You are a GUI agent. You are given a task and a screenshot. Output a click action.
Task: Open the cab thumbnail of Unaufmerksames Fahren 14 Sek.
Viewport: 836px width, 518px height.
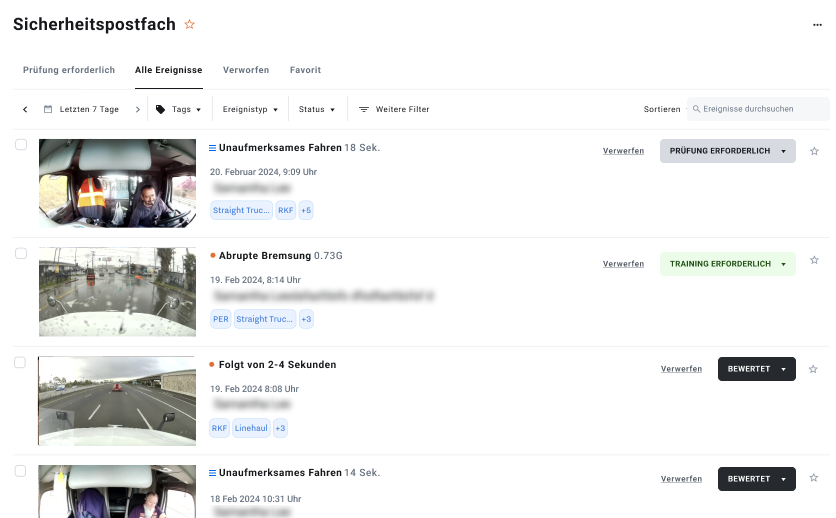117,491
